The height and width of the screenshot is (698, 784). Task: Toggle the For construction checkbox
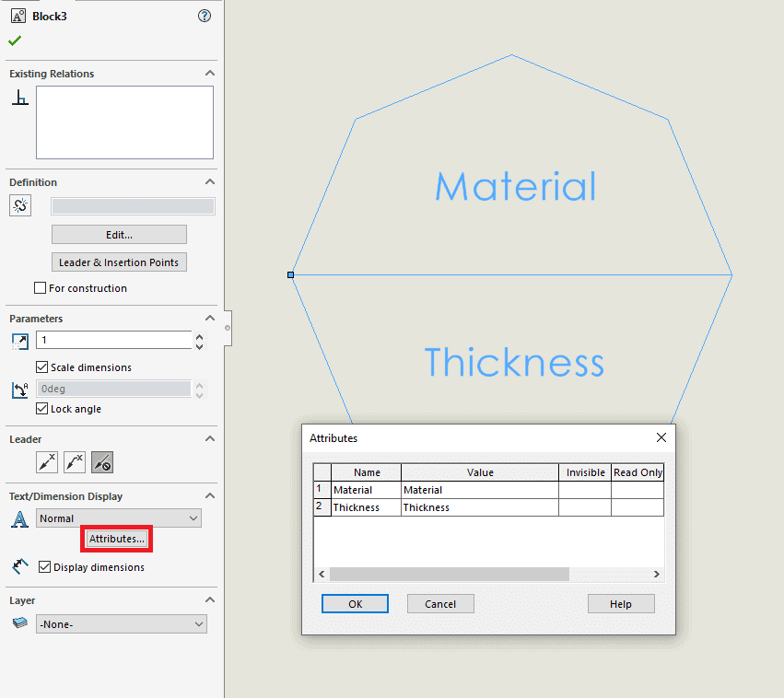[40, 288]
